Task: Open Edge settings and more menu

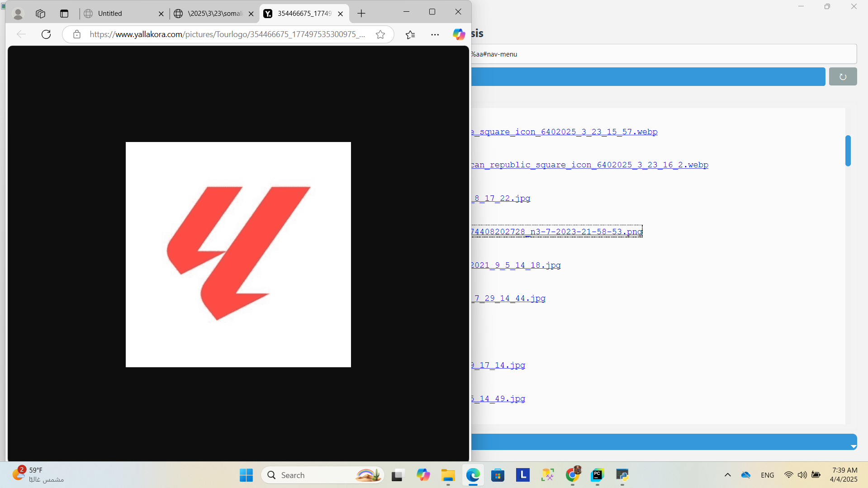Action: 435,34
